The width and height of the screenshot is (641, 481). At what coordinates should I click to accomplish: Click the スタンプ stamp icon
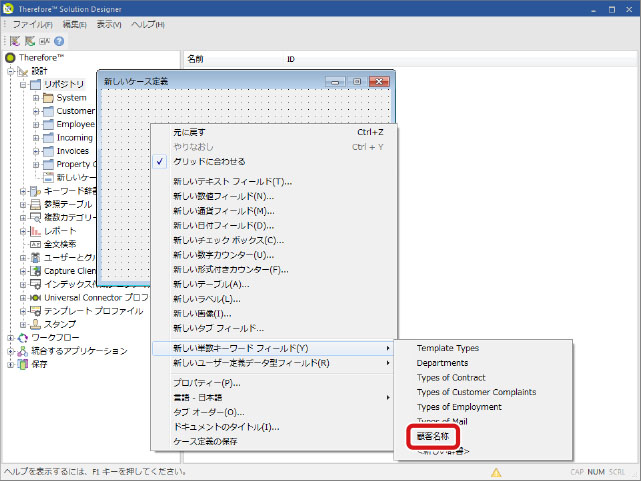click(x=35, y=324)
